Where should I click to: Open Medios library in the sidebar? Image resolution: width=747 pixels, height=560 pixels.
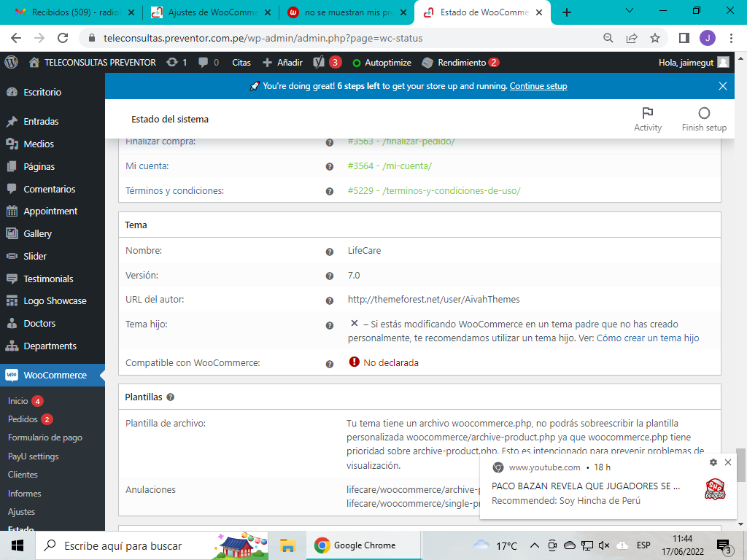[x=53, y=144]
